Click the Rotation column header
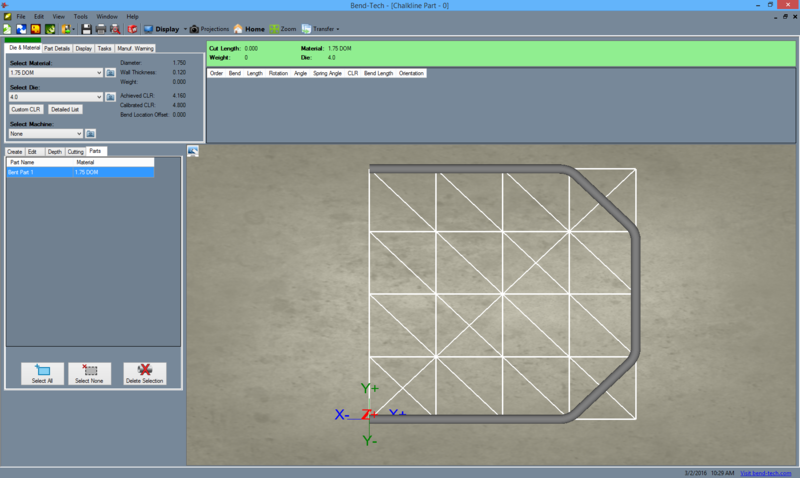The image size is (800, 478). [x=278, y=73]
